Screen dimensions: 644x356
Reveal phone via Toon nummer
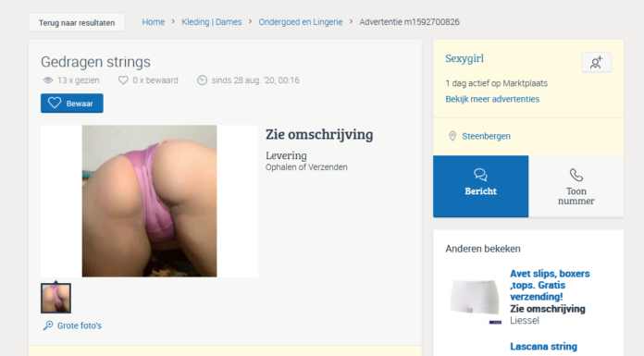pyautogui.click(x=576, y=187)
